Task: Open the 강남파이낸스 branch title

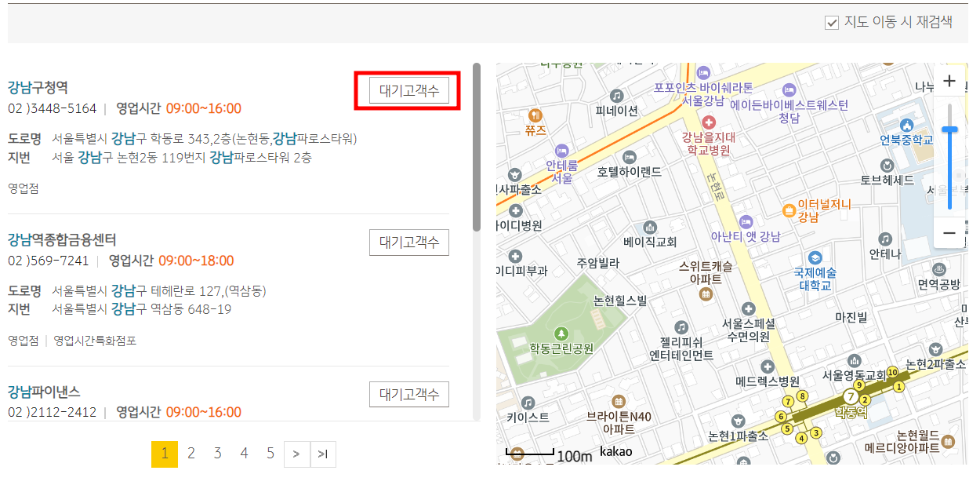Action: tap(44, 392)
